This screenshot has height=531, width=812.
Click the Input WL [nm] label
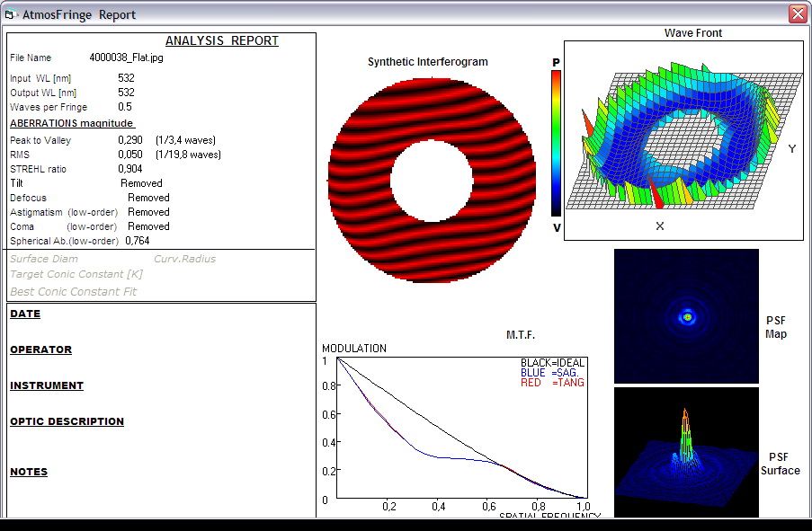tap(40, 79)
